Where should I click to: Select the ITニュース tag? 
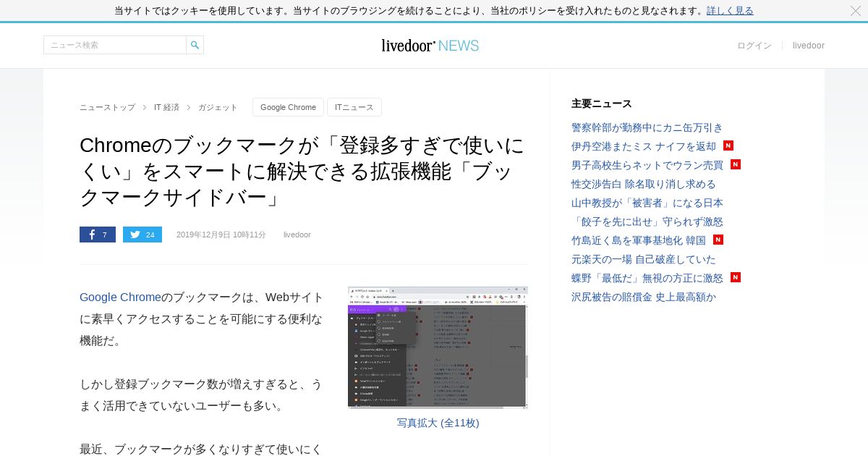(x=354, y=107)
